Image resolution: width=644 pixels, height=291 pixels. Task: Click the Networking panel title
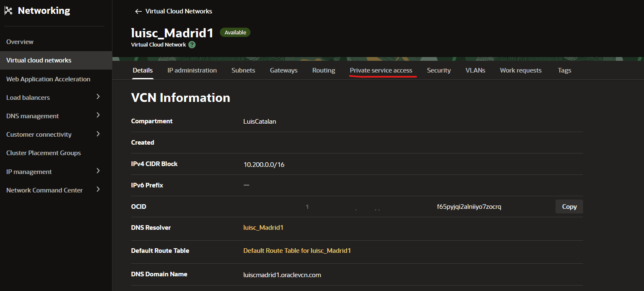(44, 11)
